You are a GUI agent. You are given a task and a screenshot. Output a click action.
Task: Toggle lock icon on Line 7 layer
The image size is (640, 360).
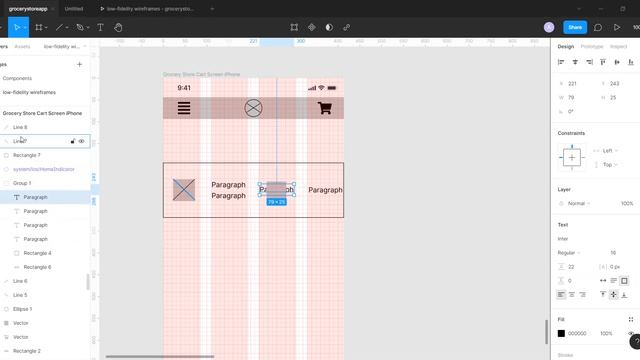(x=73, y=141)
